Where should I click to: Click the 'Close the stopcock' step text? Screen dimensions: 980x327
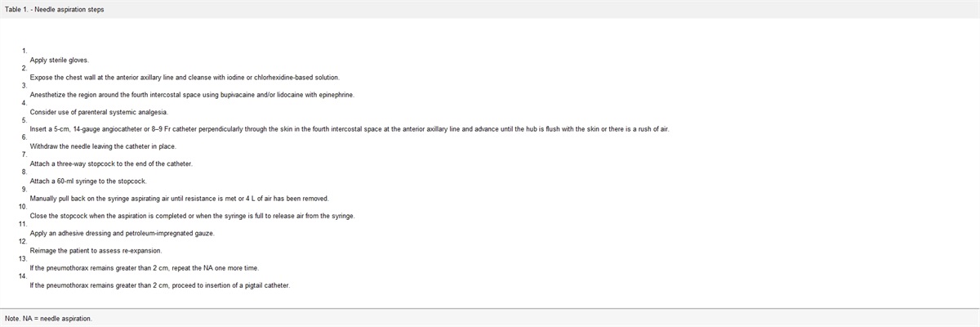coord(192,216)
